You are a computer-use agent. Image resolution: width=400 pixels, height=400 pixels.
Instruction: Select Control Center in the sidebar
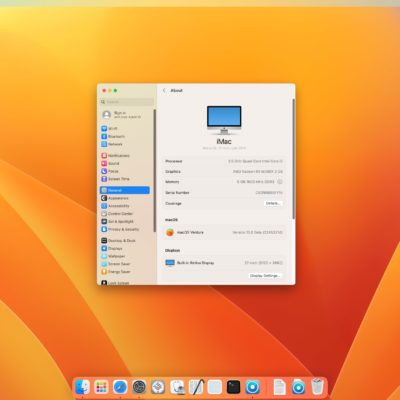pos(125,214)
